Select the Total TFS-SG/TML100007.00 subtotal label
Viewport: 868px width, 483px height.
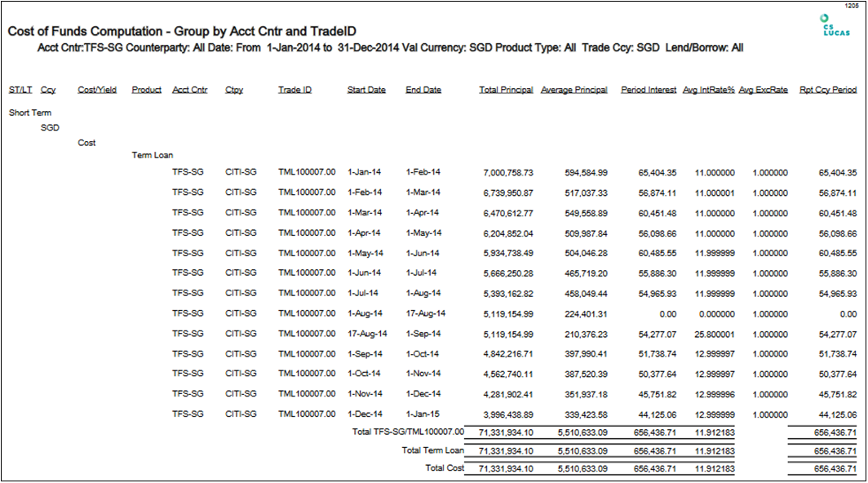407,432
